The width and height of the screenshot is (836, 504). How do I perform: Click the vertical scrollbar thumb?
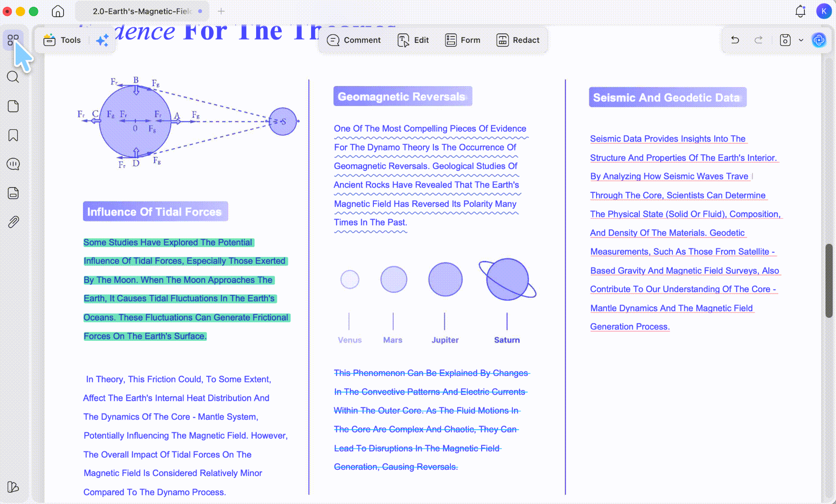pos(829,280)
